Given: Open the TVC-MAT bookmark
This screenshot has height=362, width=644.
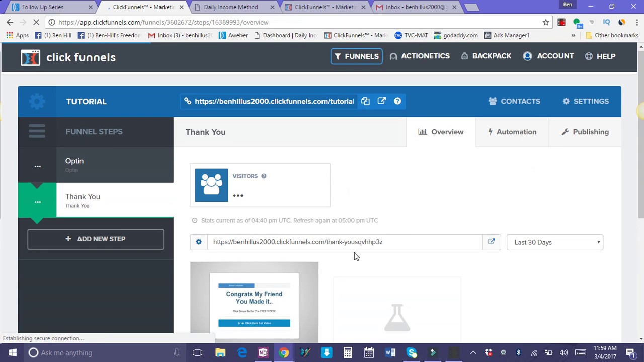Looking at the screenshot, I should 411,35.
